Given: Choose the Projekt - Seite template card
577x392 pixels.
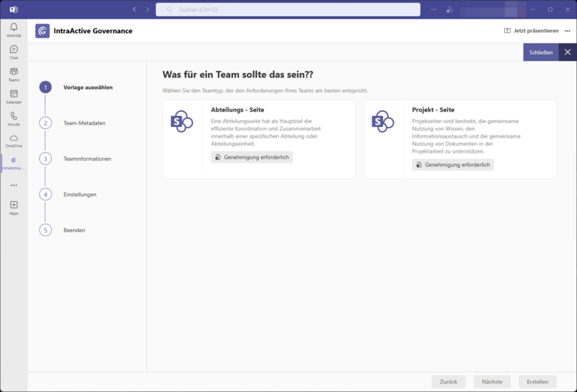Looking at the screenshot, I should tap(459, 139).
